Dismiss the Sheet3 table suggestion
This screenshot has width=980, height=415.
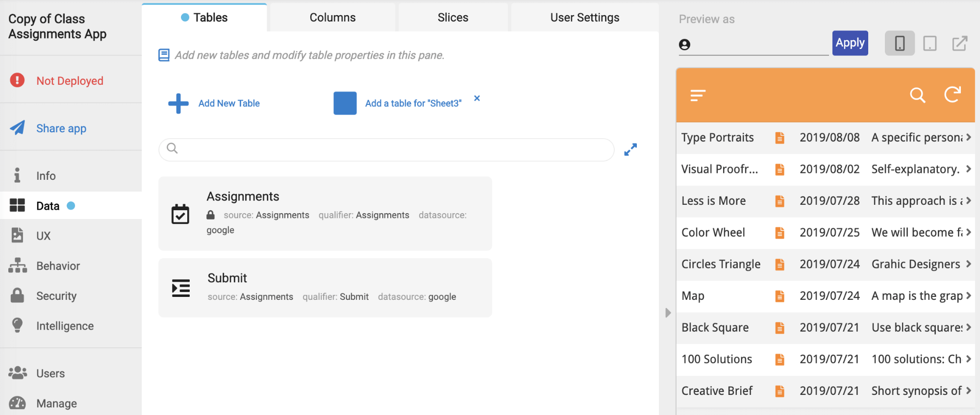pyautogui.click(x=477, y=98)
